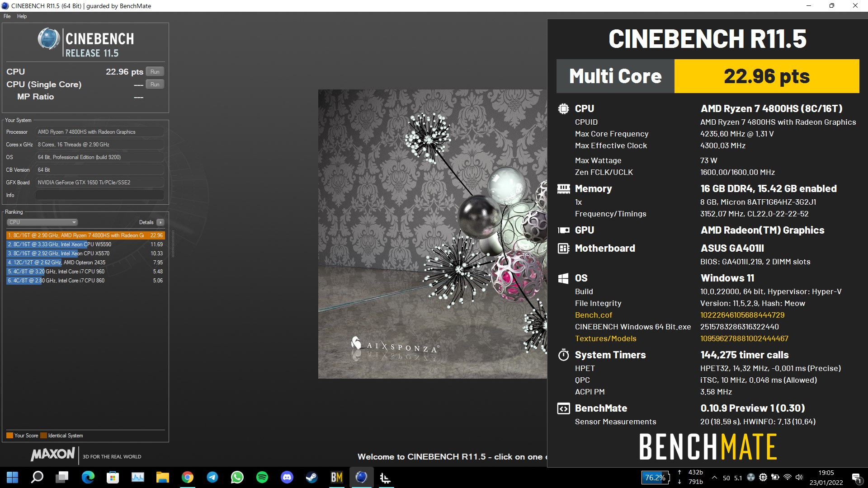868x488 pixels.
Task: Click the GFX Board field value
Action: coord(99,183)
